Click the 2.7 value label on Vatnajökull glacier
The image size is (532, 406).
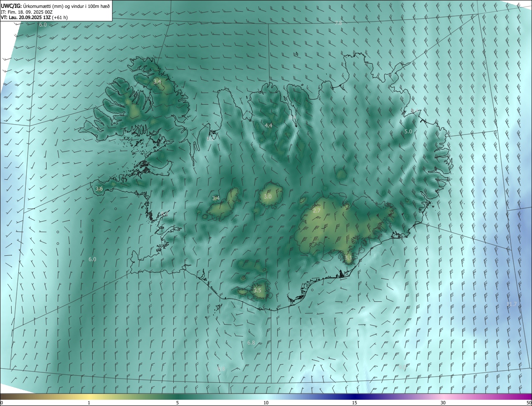coord(317,211)
